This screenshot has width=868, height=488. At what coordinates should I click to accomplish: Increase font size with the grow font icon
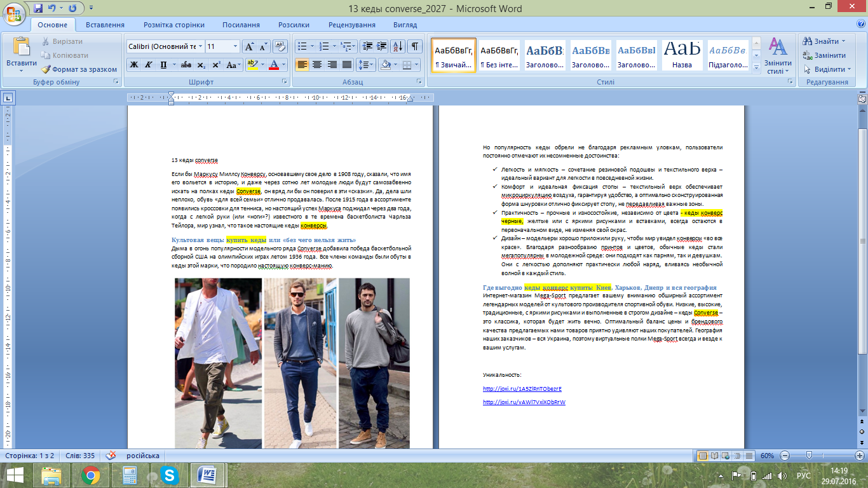[x=250, y=46]
